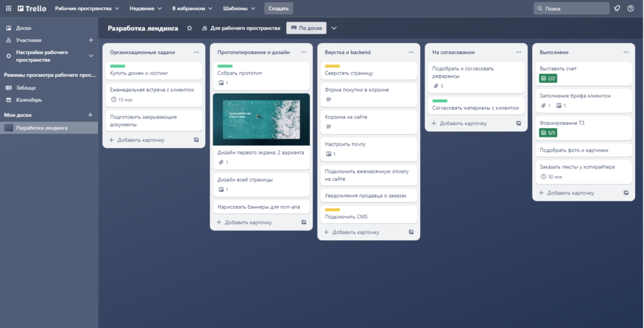Click the Trello logo home link

coord(32,8)
